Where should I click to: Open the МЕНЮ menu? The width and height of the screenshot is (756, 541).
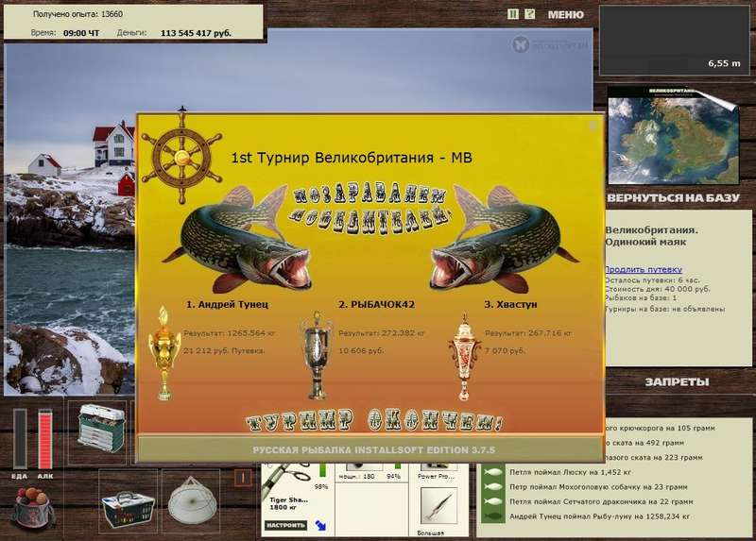pos(565,15)
